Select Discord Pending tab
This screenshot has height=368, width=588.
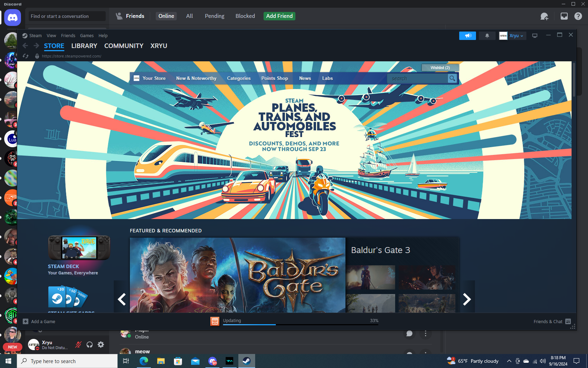[215, 16]
